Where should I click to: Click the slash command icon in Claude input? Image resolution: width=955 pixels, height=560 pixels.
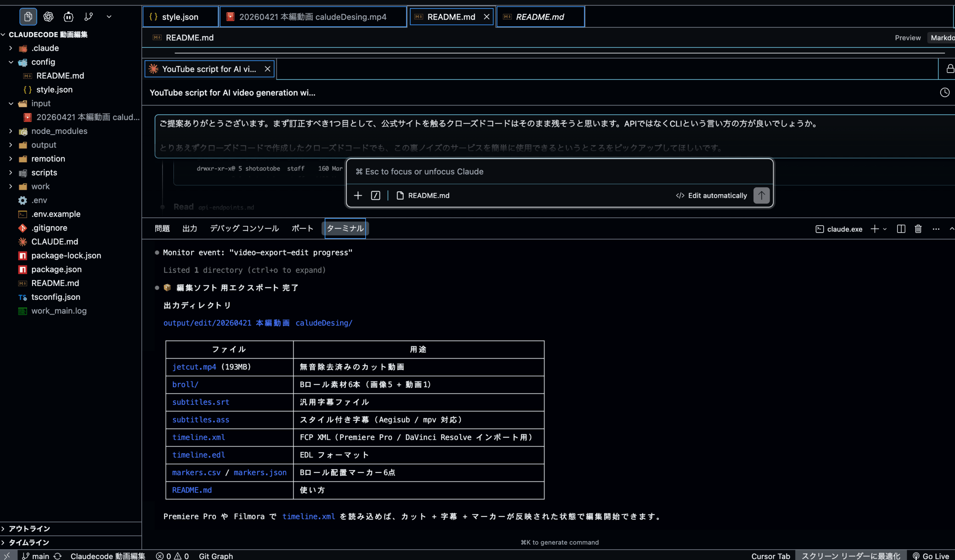pos(375,195)
